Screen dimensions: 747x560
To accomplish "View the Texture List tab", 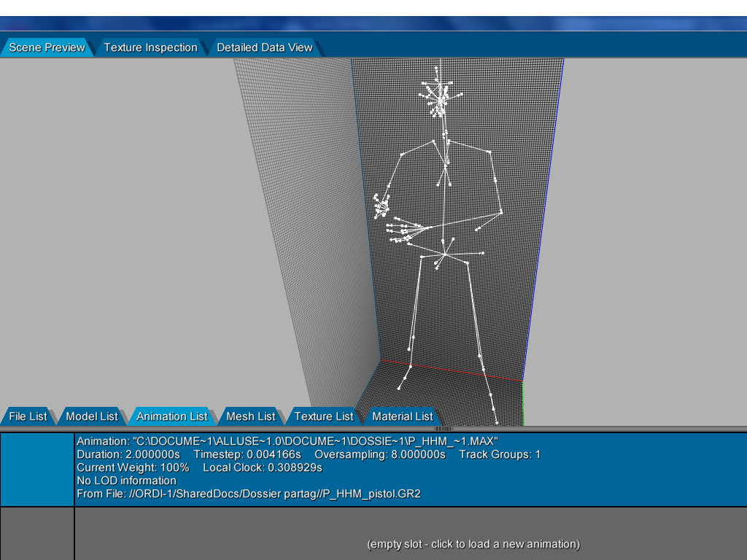I will tap(323, 416).
